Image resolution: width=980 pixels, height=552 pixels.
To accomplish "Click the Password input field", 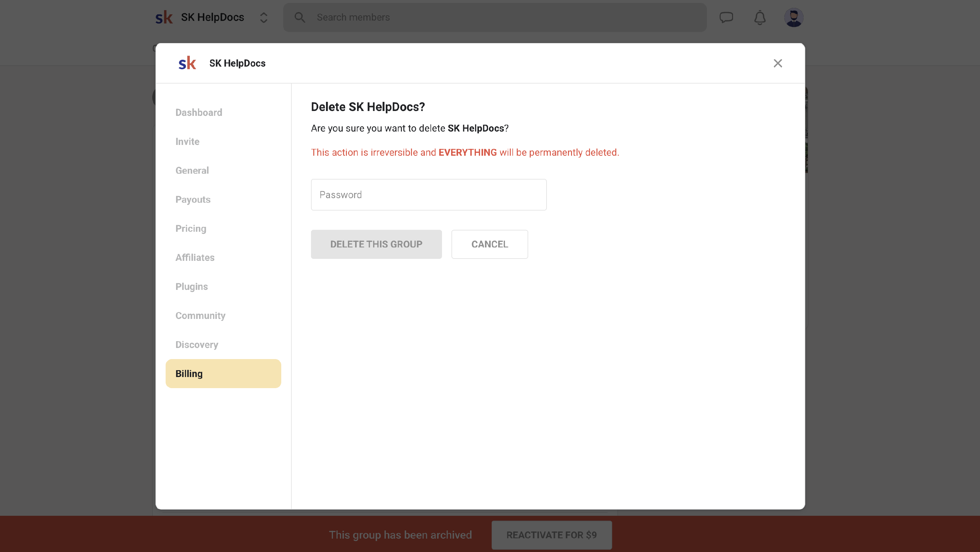I will (x=428, y=195).
